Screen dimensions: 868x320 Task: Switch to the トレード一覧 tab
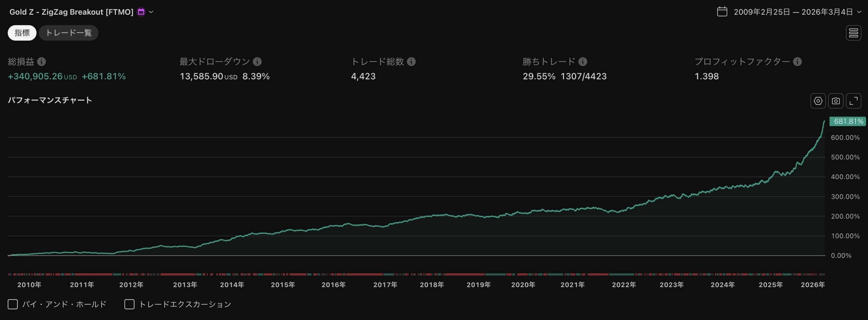pos(68,33)
